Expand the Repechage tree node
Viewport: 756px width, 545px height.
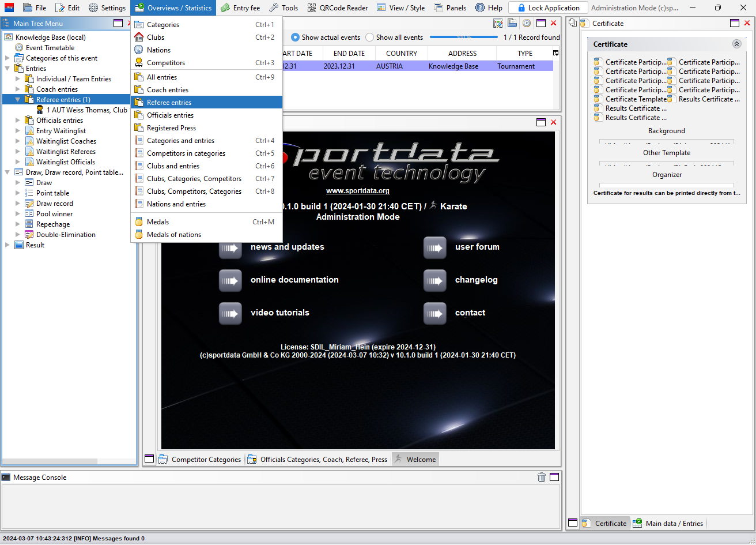pyautogui.click(x=18, y=224)
